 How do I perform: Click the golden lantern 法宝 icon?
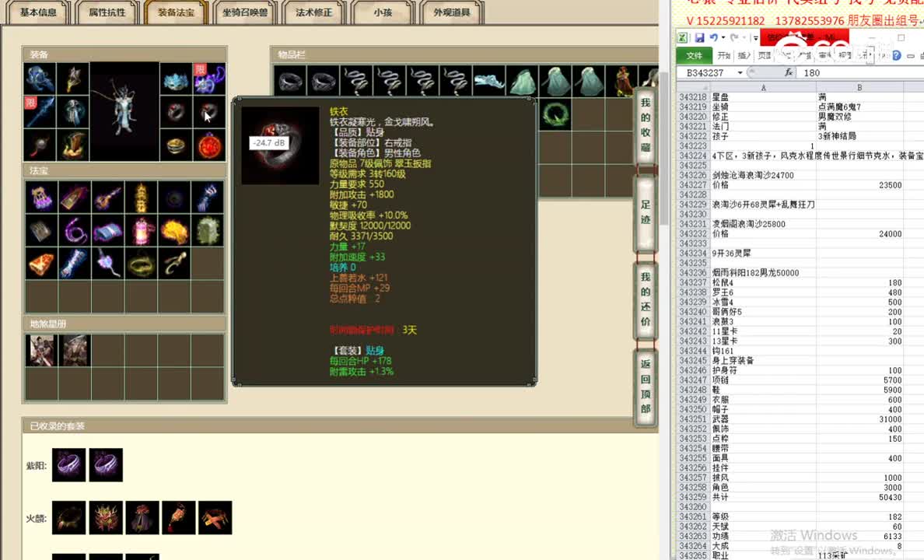click(x=141, y=198)
